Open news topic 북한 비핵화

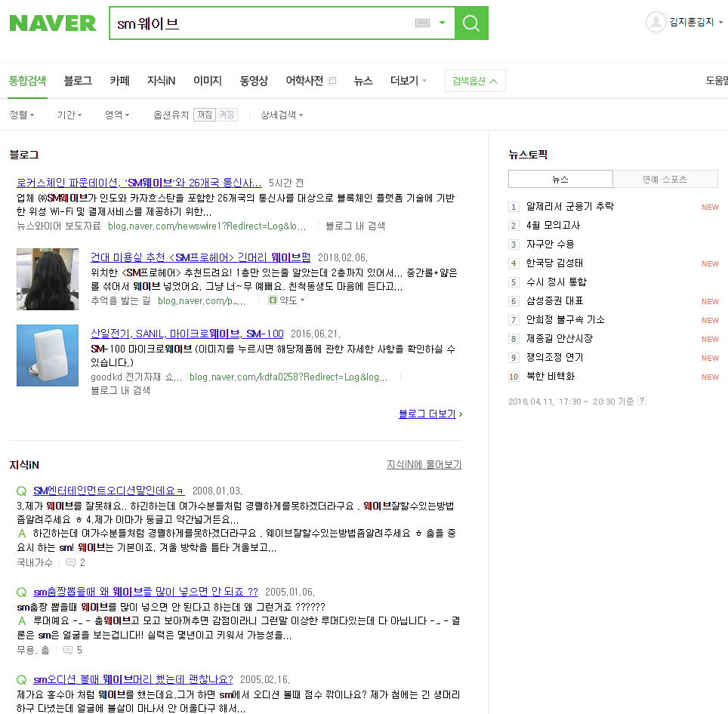click(551, 377)
